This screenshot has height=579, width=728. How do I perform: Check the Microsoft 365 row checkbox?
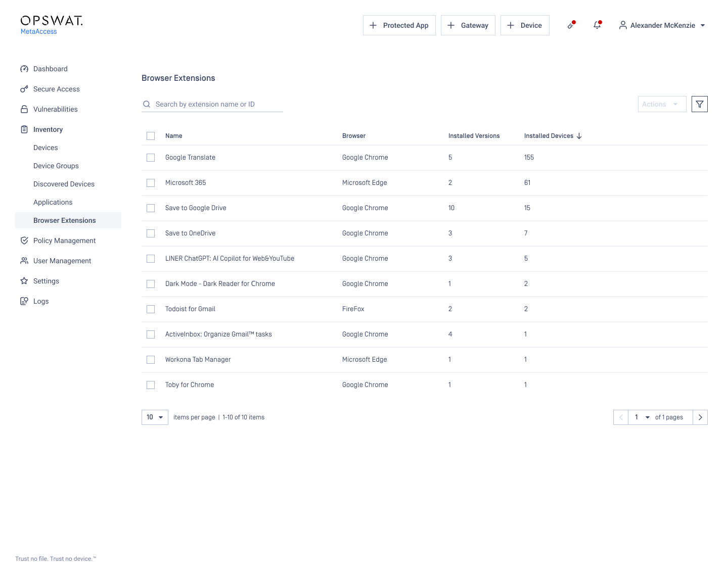point(151,183)
